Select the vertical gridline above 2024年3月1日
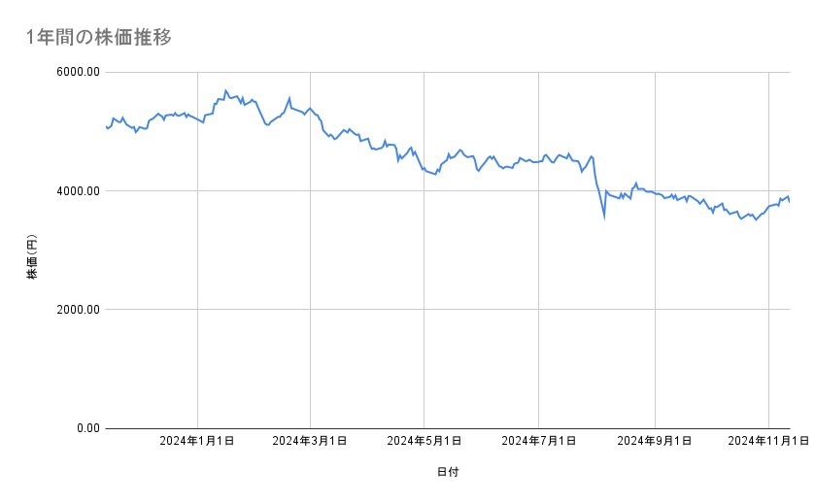The width and height of the screenshot is (815, 504). click(311, 291)
